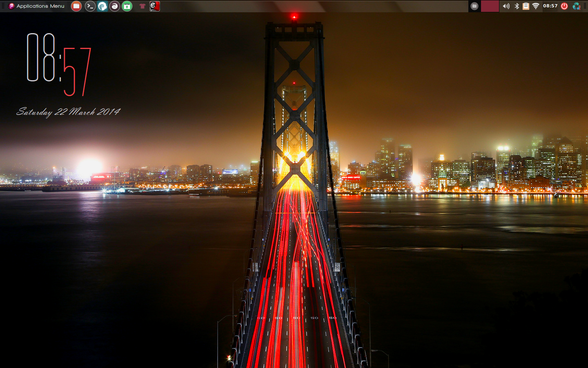The height and width of the screenshot is (368, 588).
Task: Click the grey circular icon in workspace switcher
Action: 474,6
